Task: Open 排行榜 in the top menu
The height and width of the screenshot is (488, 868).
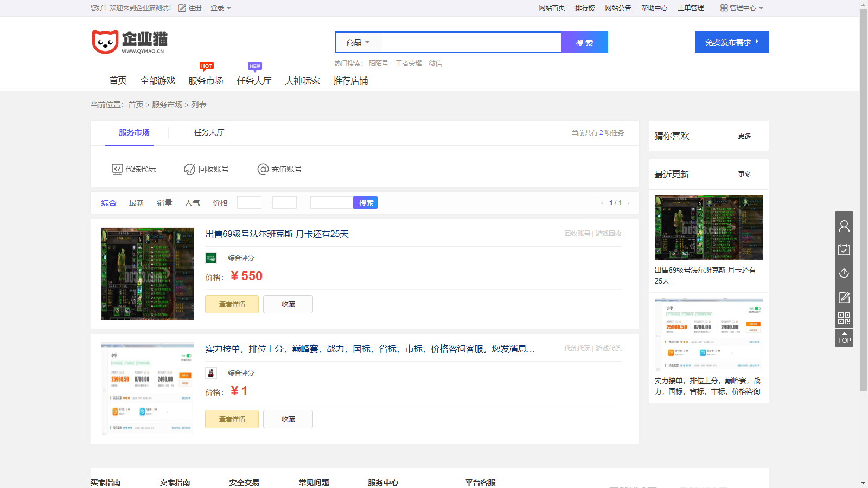Action: tap(585, 8)
